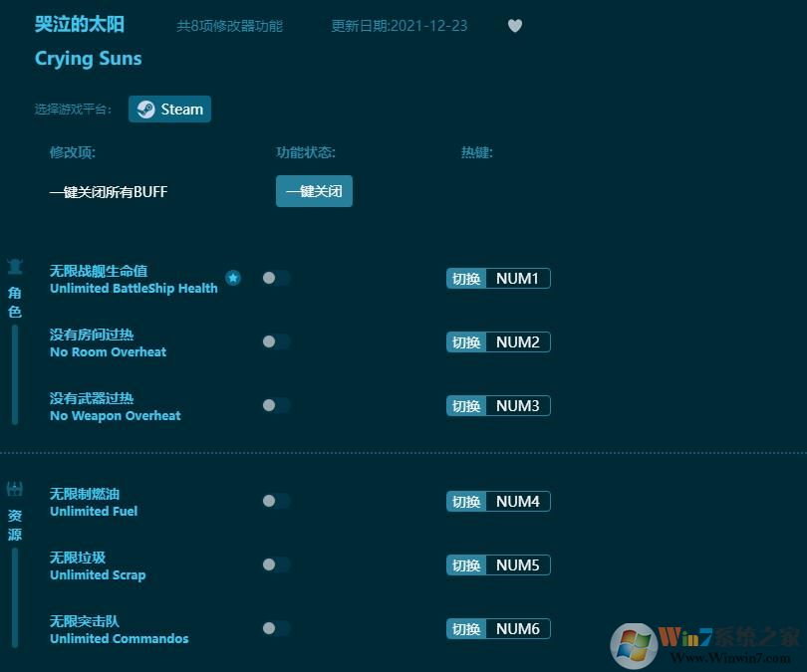807x672 pixels.
Task: Click the helmet icon above 角色 label
Action: pos(14,266)
